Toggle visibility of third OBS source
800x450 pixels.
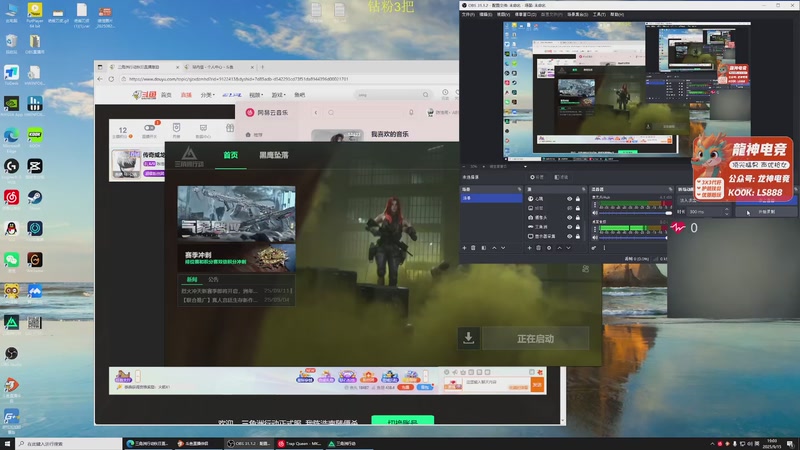[569, 218]
